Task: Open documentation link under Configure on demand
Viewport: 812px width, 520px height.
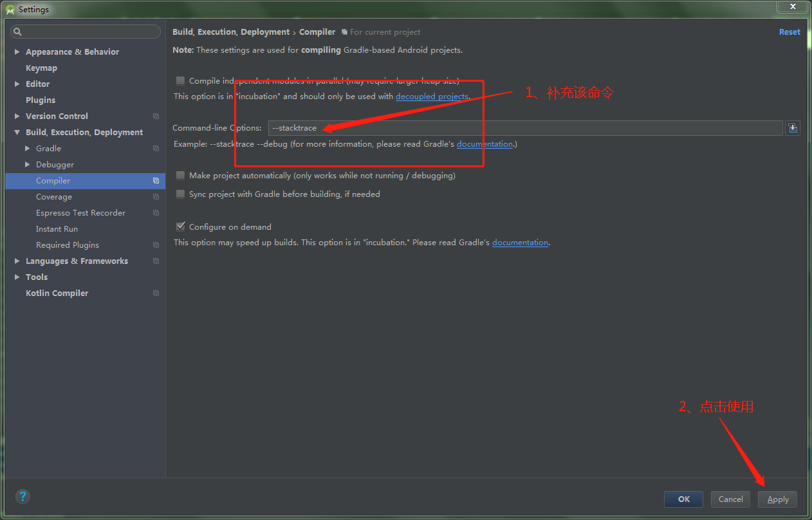Action: tap(520, 243)
